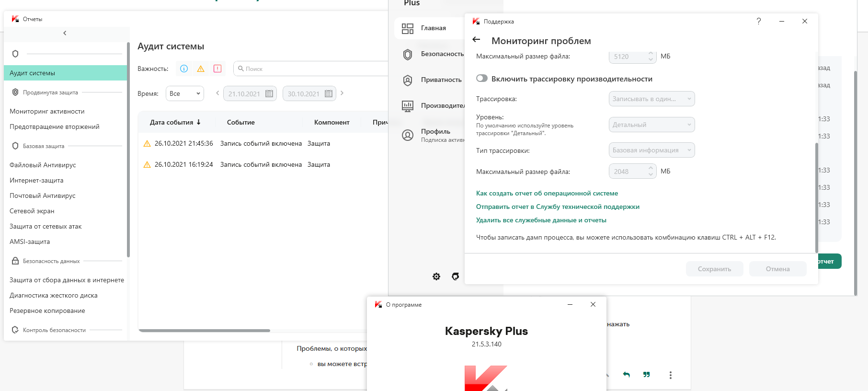Open Трассировка dropdown
The width and height of the screenshot is (868, 391).
tap(651, 99)
